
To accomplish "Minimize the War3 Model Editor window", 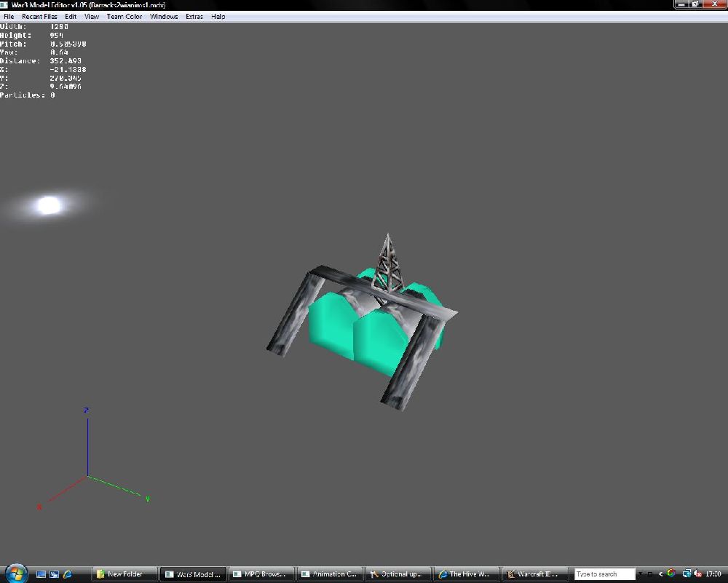I will click(681, 4).
